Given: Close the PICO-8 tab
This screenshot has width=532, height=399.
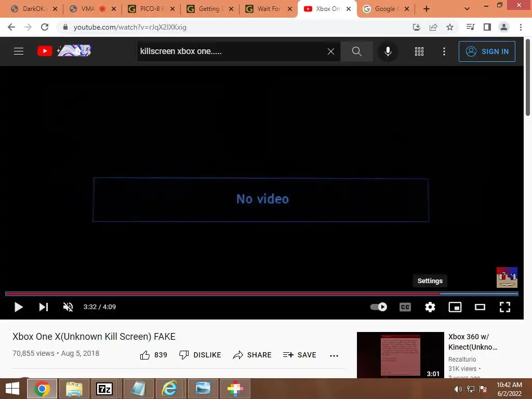Looking at the screenshot, I should point(172,9).
